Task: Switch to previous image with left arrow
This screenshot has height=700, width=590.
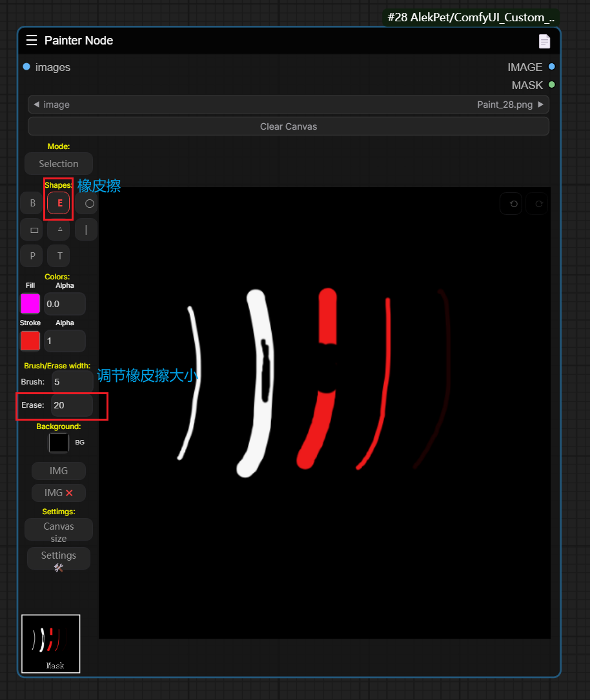Action: pyautogui.click(x=36, y=105)
